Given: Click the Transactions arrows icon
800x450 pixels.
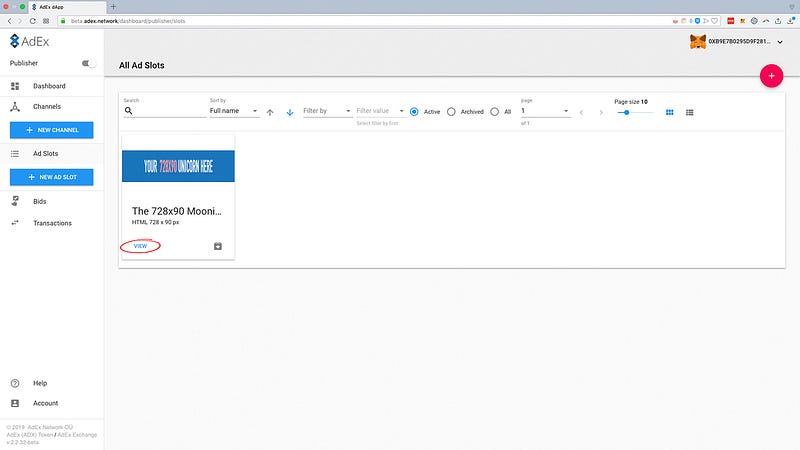Looking at the screenshot, I should click(15, 223).
